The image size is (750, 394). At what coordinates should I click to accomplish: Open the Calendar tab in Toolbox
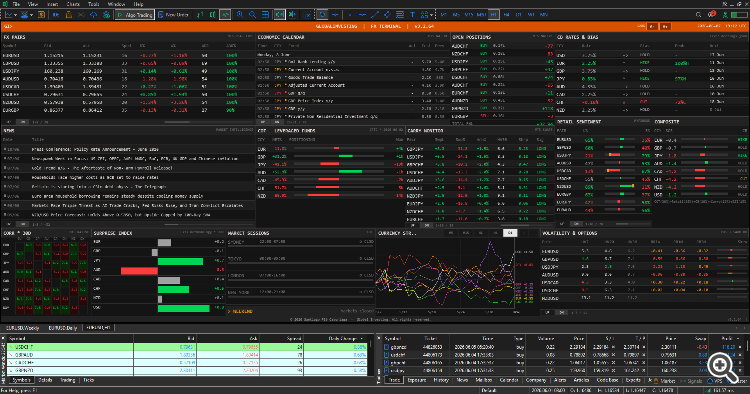[x=509, y=380]
